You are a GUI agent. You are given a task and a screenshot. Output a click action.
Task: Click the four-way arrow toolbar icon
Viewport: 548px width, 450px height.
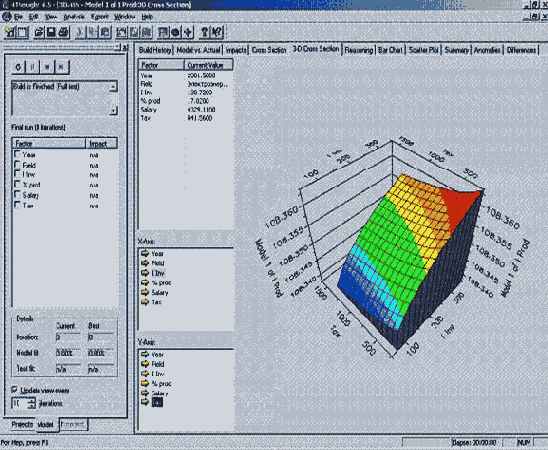click(188, 32)
